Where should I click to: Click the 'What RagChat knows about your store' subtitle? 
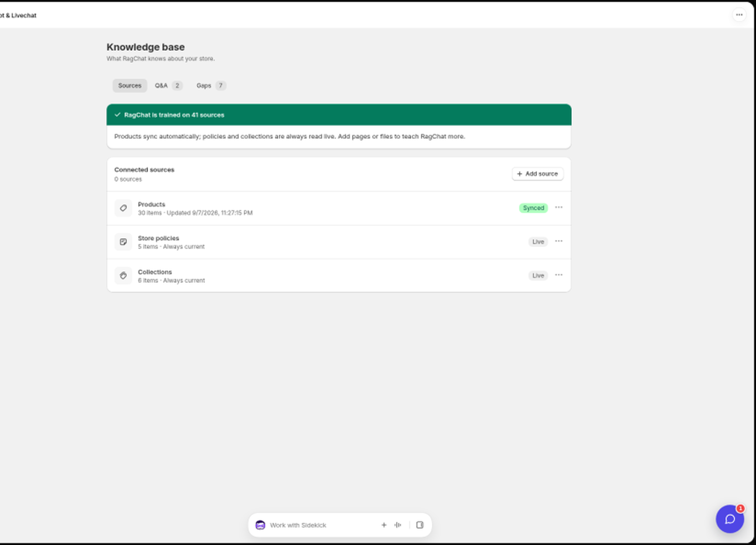point(161,59)
